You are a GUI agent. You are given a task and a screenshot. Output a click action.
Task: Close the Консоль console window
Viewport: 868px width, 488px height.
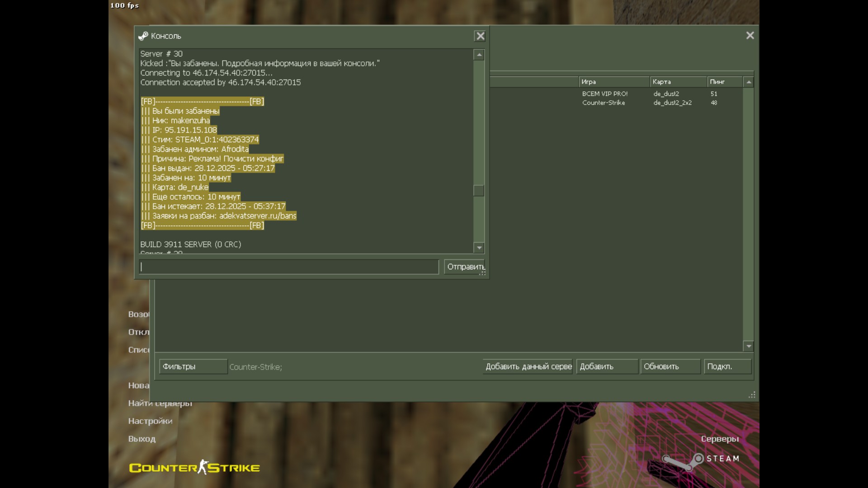pos(480,36)
